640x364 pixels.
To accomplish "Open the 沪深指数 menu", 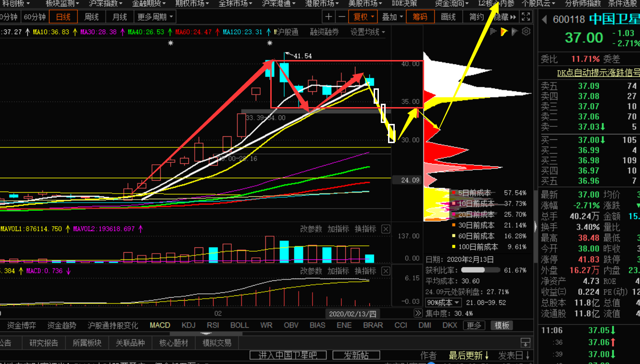I will (106, 4).
